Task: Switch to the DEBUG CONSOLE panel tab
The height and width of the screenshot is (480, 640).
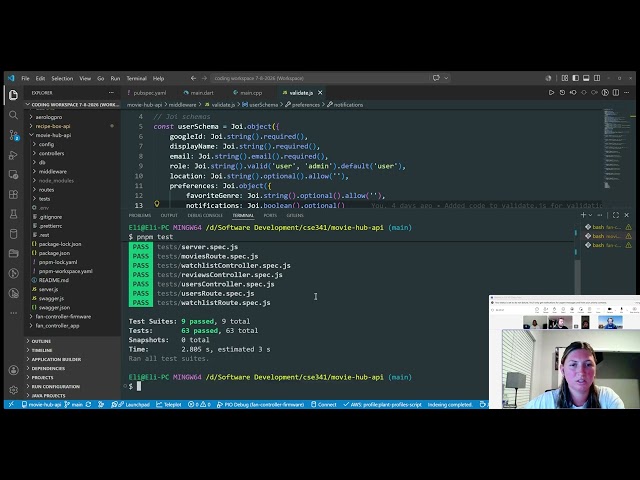Action: point(205,215)
